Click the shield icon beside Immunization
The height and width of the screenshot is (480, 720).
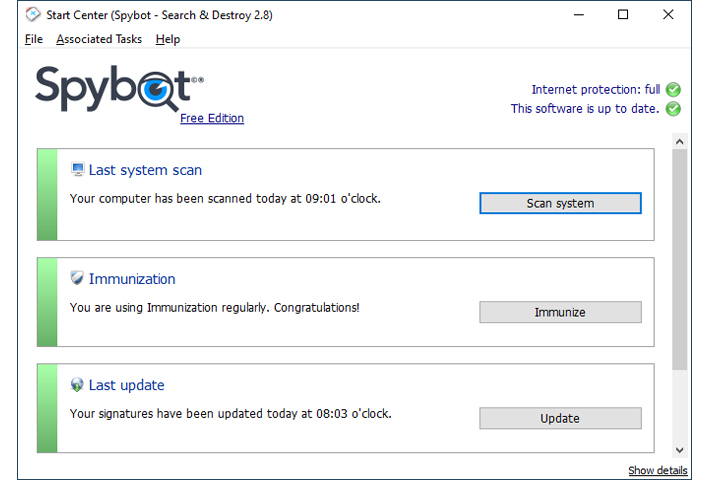click(x=77, y=278)
